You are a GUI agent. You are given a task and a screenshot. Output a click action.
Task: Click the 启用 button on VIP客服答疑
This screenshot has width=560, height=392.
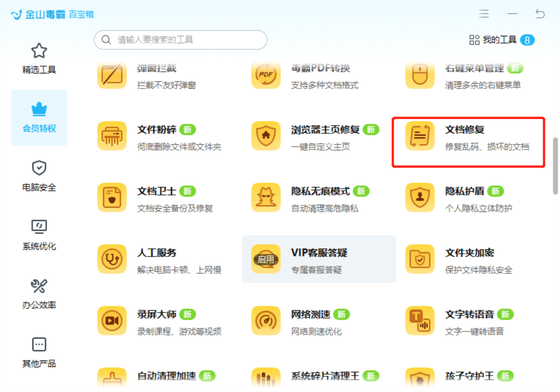(x=265, y=259)
